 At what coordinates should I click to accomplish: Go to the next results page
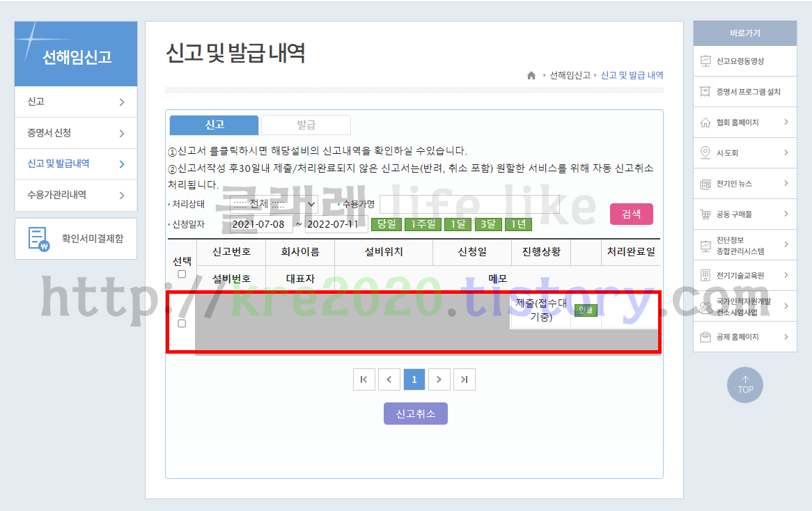[x=439, y=379]
